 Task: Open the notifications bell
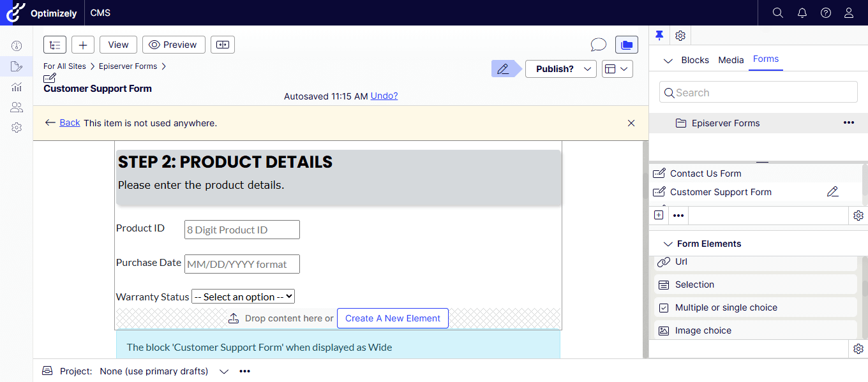[802, 13]
